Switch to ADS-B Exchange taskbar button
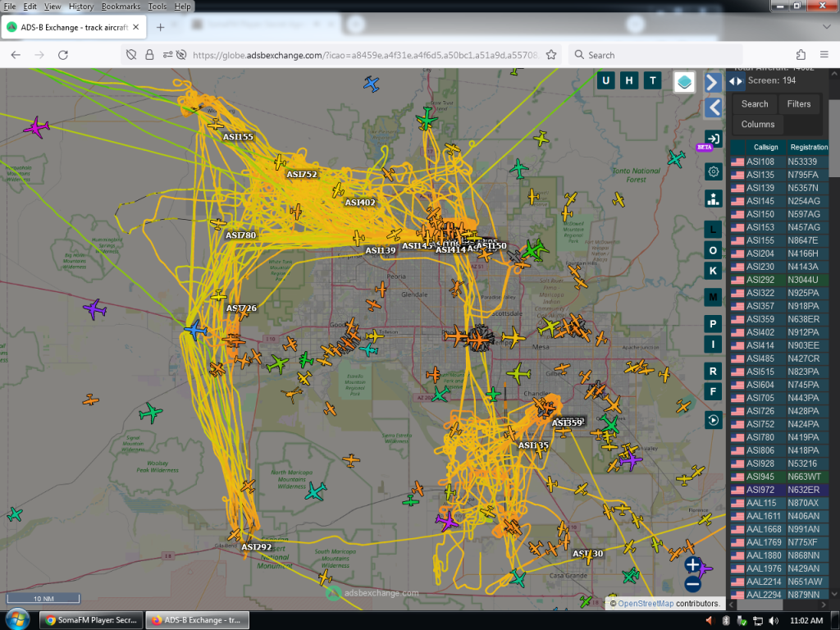Screen dimensions: 840x630 (197, 620)
